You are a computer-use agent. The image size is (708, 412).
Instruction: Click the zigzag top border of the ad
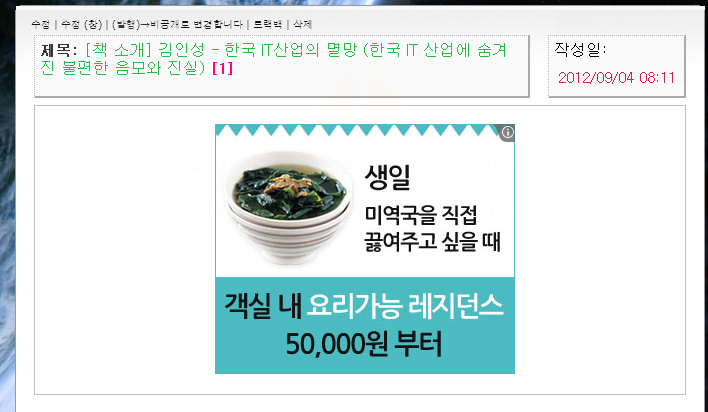[x=358, y=130]
